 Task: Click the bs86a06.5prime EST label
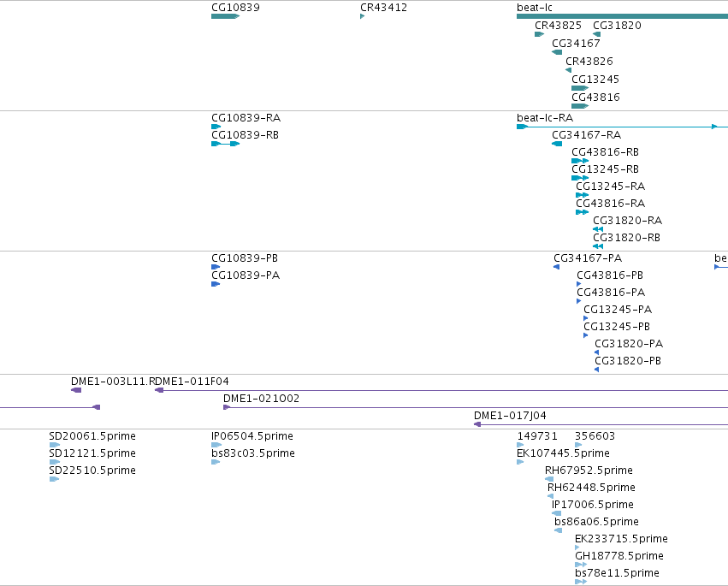(596, 523)
